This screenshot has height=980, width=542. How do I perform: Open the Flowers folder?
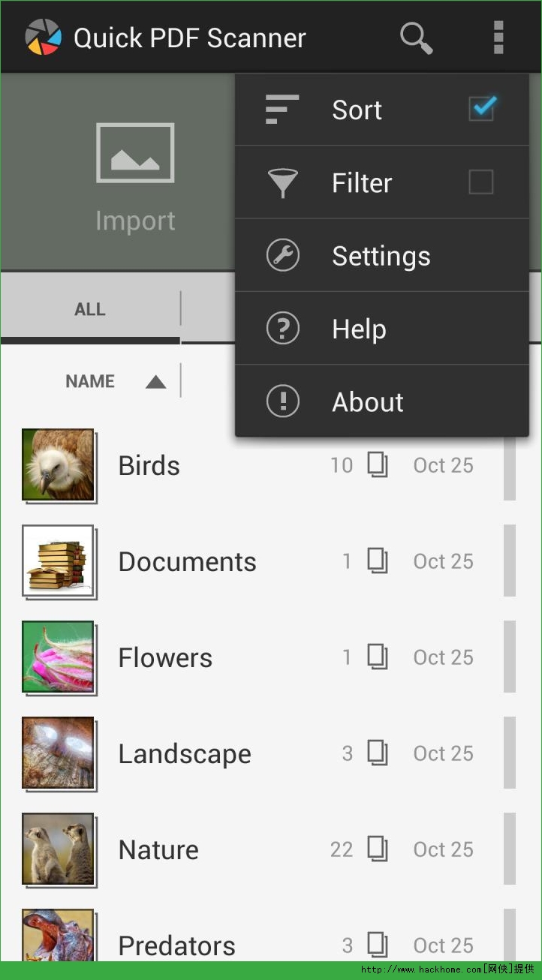pos(165,657)
